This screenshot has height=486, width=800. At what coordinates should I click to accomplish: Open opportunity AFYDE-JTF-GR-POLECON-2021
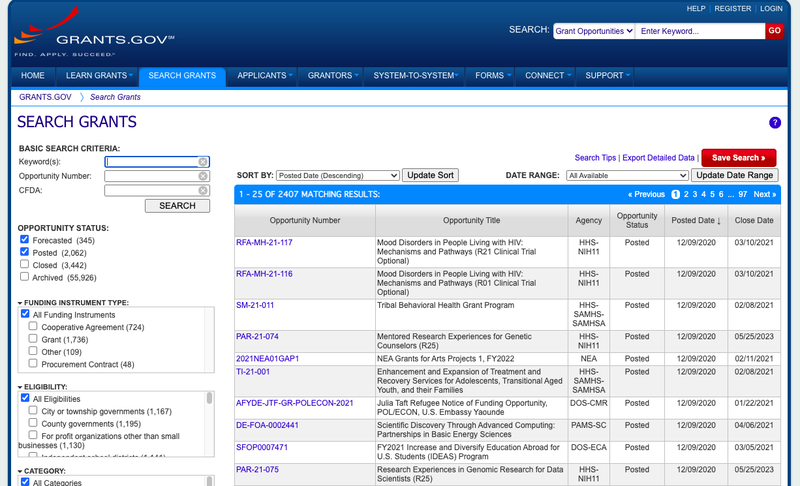[294, 403]
